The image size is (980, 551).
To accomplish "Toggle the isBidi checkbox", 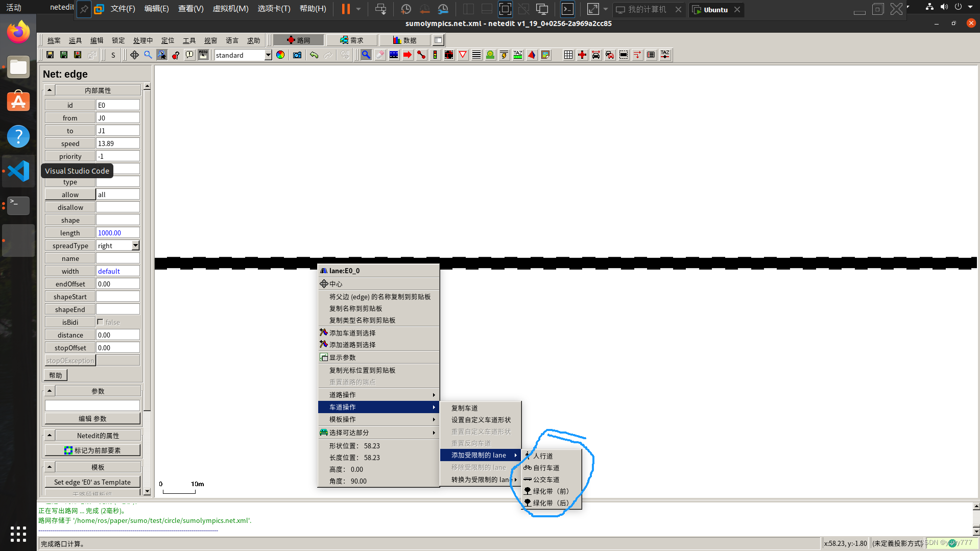I will (x=100, y=322).
